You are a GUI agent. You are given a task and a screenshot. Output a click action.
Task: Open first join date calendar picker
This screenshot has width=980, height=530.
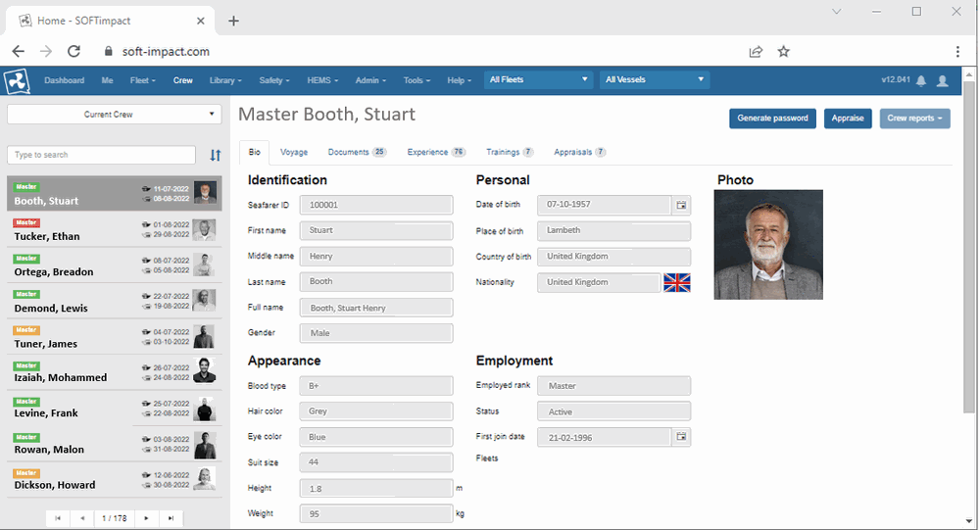tap(681, 437)
